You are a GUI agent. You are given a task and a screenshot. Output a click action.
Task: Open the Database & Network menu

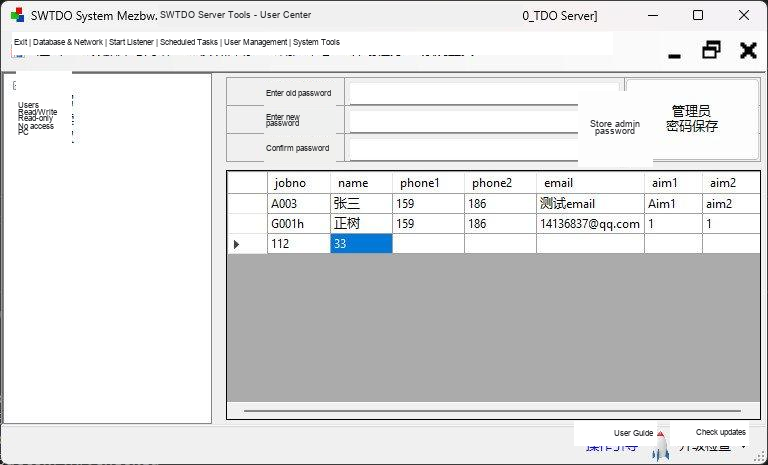coord(68,42)
